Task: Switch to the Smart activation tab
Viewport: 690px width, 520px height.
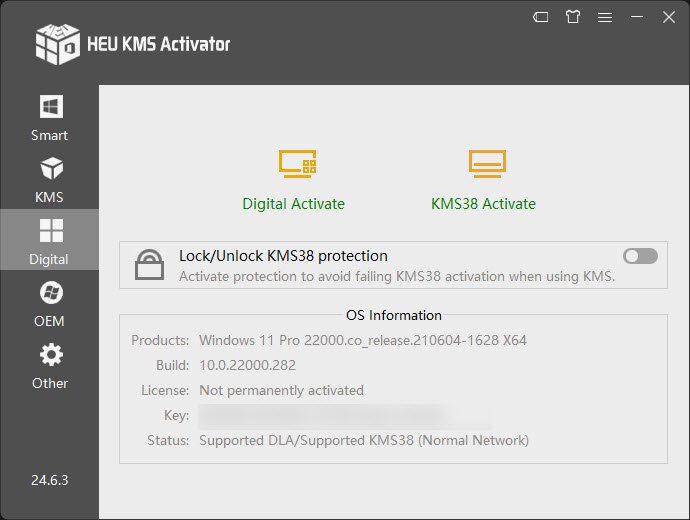Action: coord(49,116)
